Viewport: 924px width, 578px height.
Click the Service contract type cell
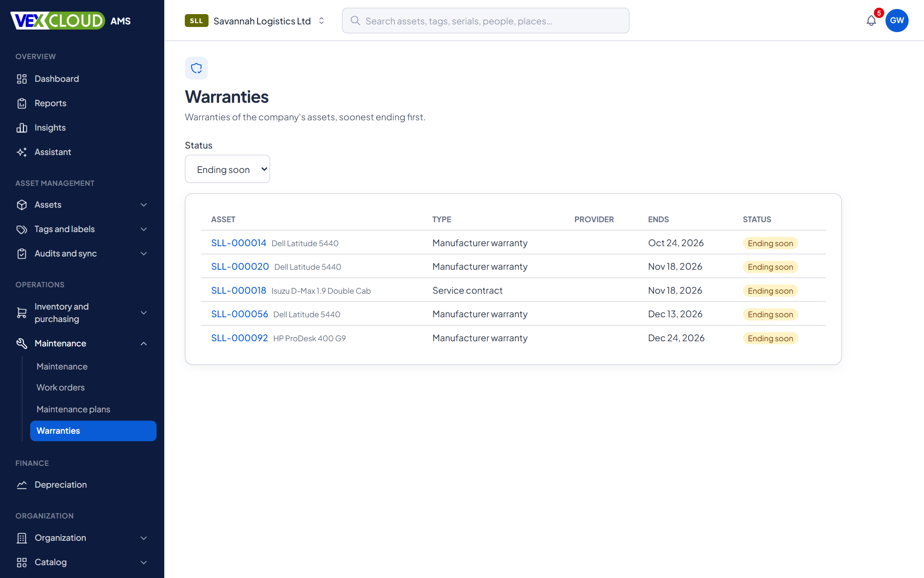[x=468, y=290]
